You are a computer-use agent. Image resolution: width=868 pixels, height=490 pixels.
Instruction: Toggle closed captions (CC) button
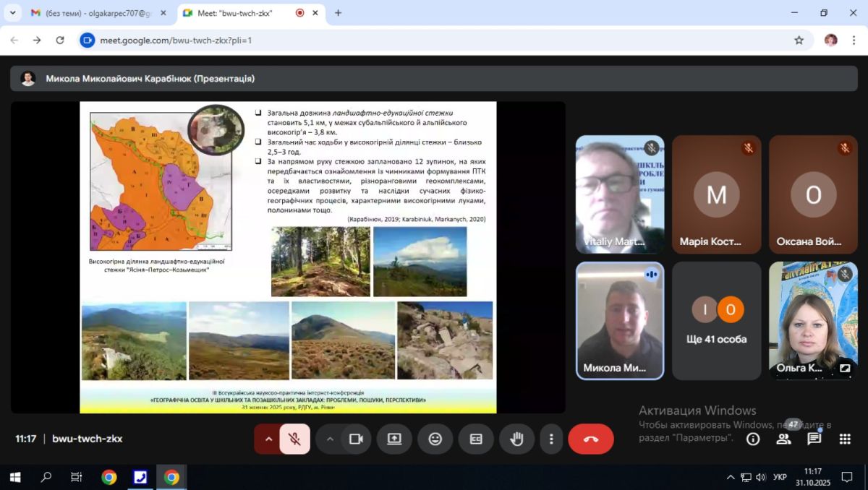pos(476,439)
